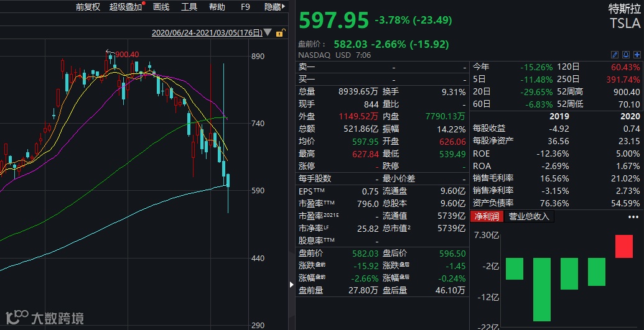The width and height of the screenshot is (644, 330).
Task: Click the 卖一 ask row label
Action: click(x=307, y=67)
